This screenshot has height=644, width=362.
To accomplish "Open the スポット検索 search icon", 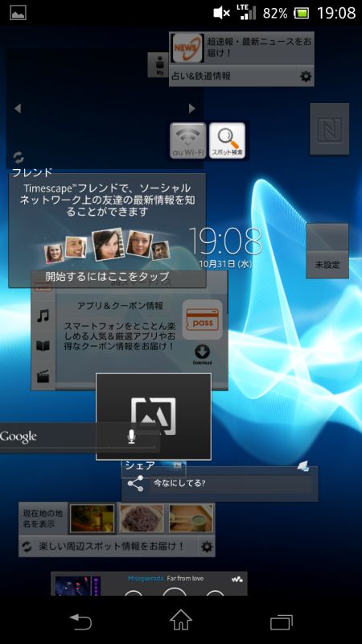I will tap(227, 140).
